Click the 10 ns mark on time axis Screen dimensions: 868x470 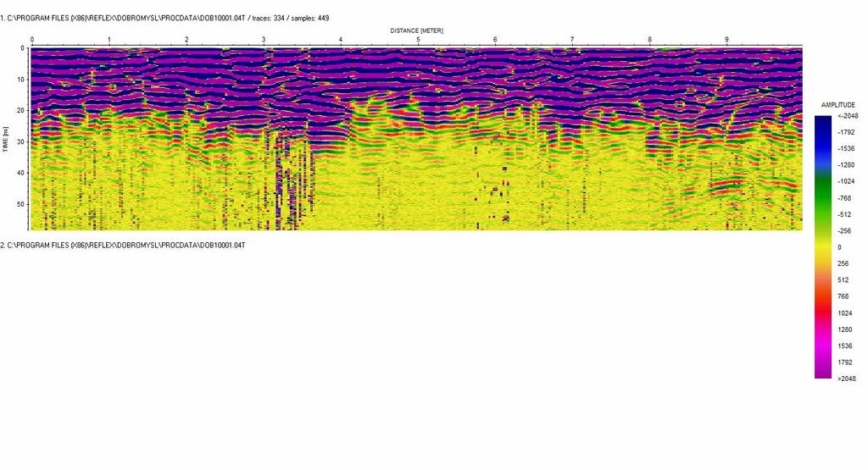[22, 80]
